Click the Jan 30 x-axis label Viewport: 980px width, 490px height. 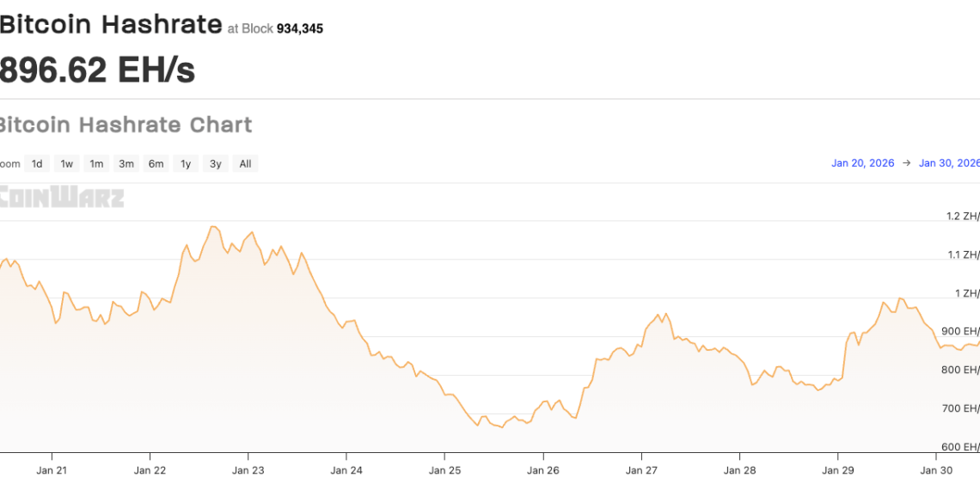pos(935,470)
